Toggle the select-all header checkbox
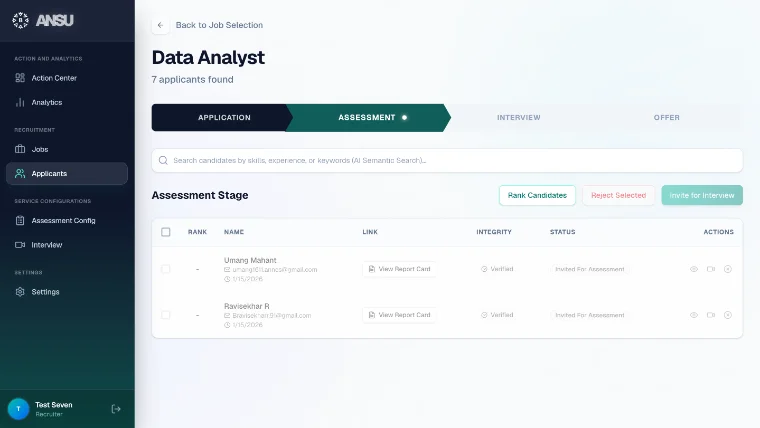Screen dimensions: 760x428 click(x=166, y=232)
